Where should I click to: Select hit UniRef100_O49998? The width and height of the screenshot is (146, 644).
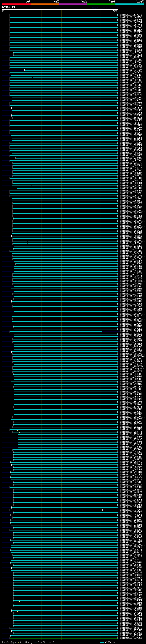click(131, 610)
